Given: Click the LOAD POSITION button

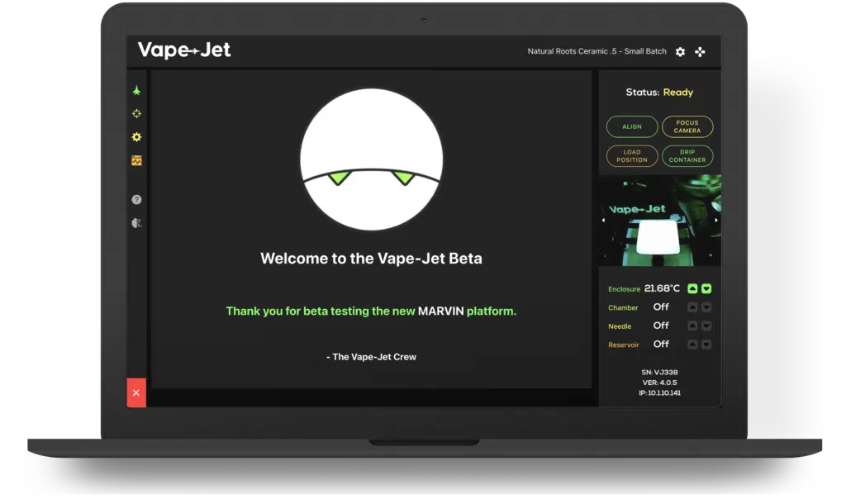Looking at the screenshot, I should [632, 156].
